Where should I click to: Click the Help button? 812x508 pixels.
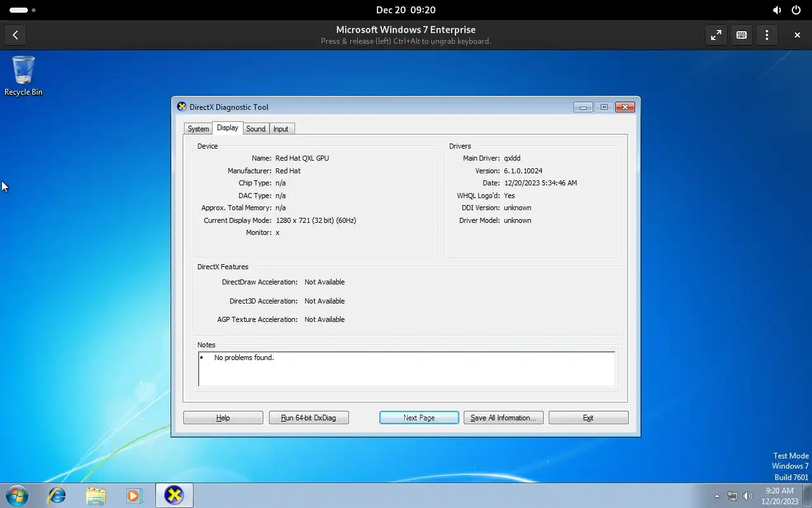tap(223, 418)
